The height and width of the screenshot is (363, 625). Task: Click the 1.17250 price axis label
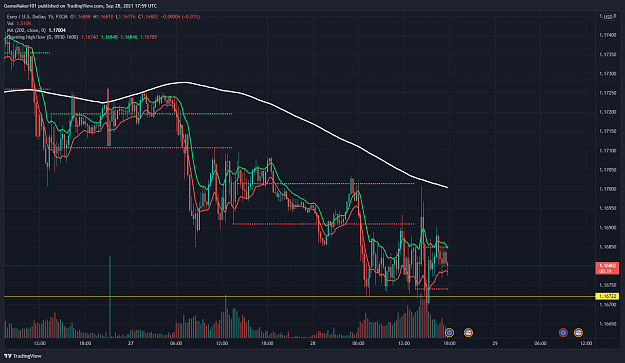tap(607, 93)
